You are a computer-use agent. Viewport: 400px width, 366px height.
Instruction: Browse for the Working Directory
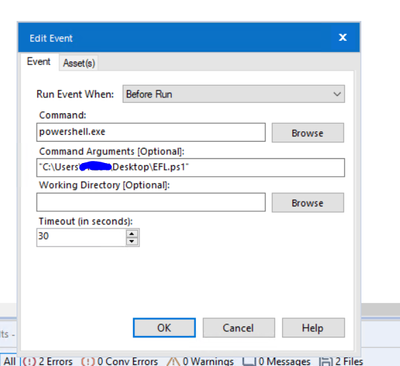(x=308, y=203)
